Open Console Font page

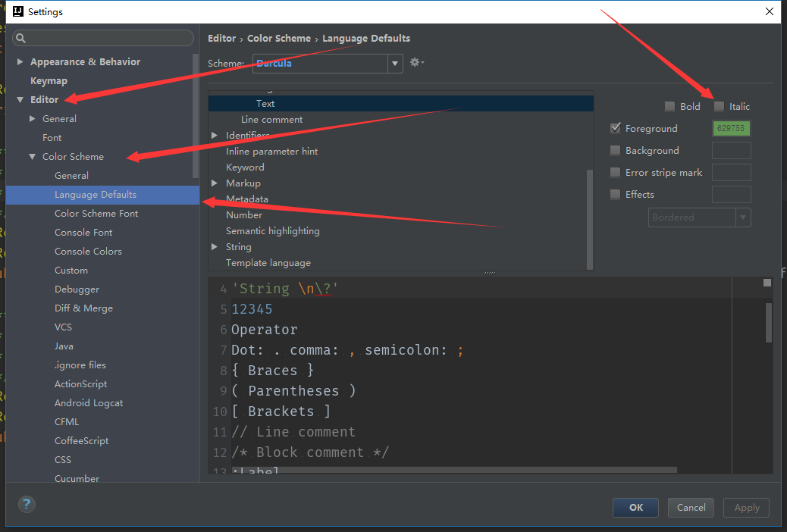83,233
